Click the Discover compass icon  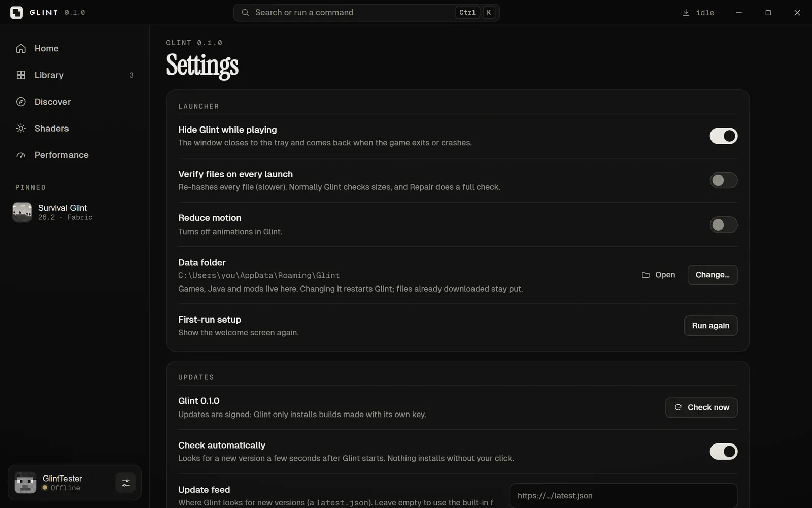click(21, 102)
